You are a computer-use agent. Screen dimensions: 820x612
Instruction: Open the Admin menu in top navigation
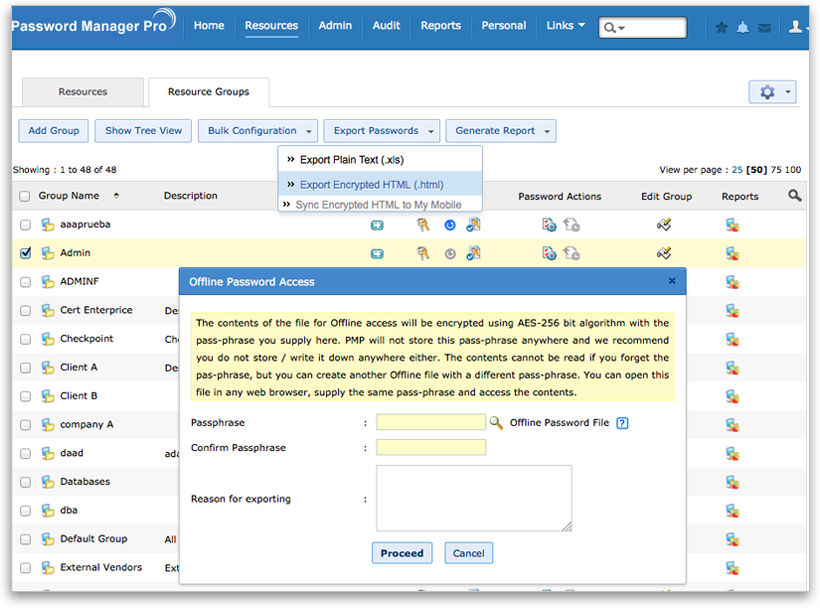335,25
